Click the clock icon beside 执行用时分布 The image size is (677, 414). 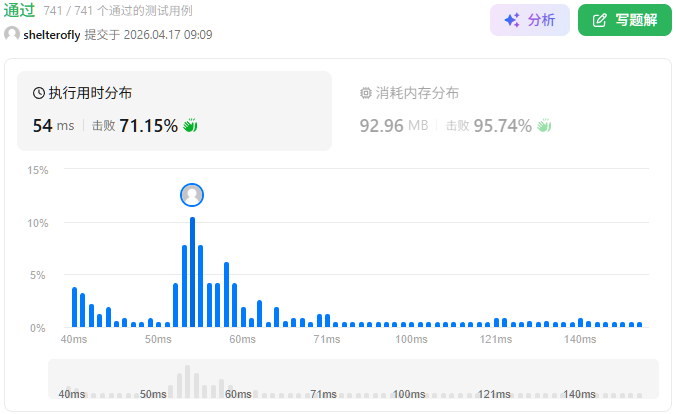coord(39,93)
